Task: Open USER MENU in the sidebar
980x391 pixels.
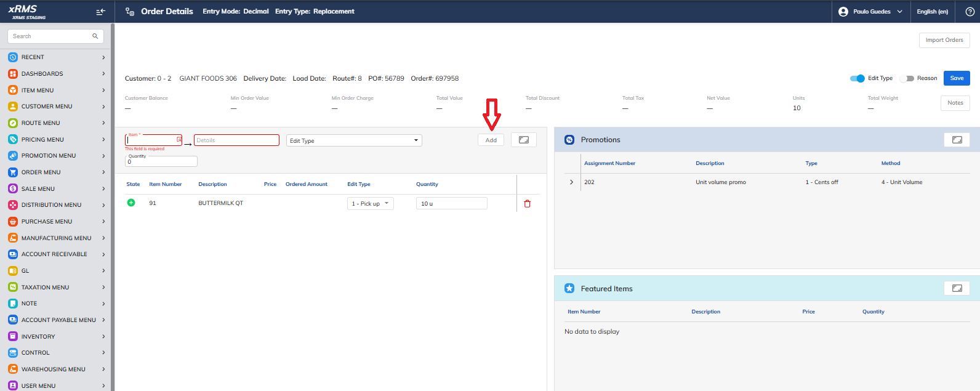Action: pos(39,386)
